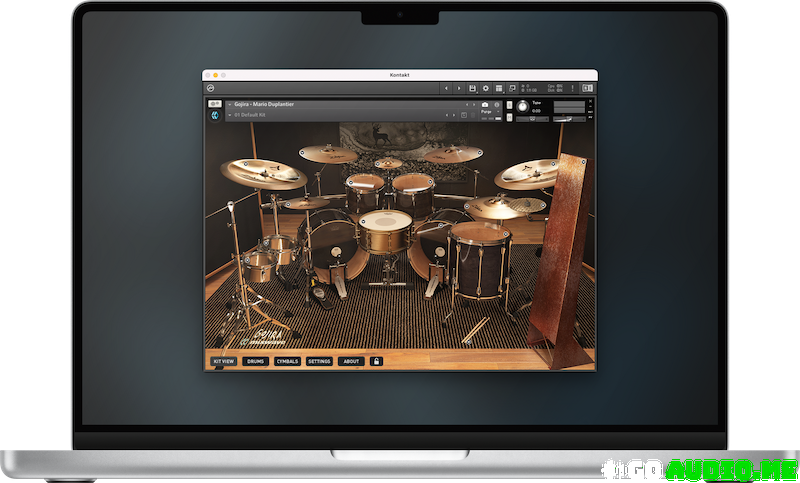This screenshot has height=483, width=800.
Task: Open the Settings page button
Action: 319,361
